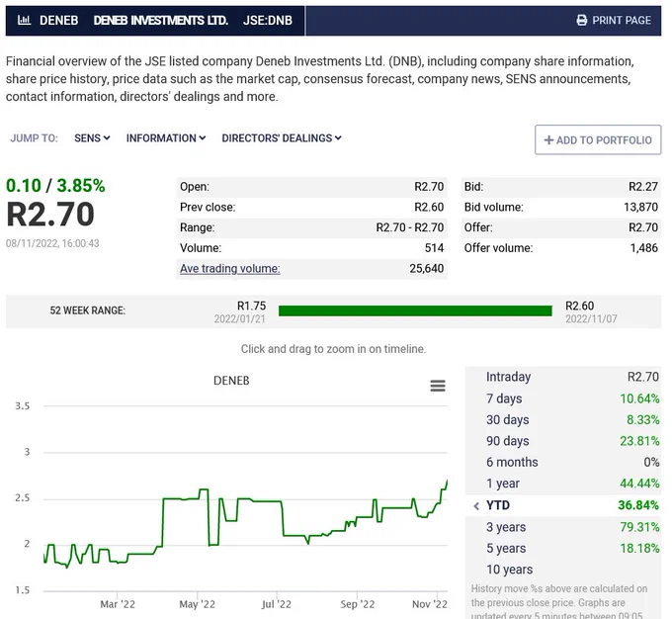The image size is (672, 619).
Task: Select the 90 days period
Action: [x=563, y=441]
